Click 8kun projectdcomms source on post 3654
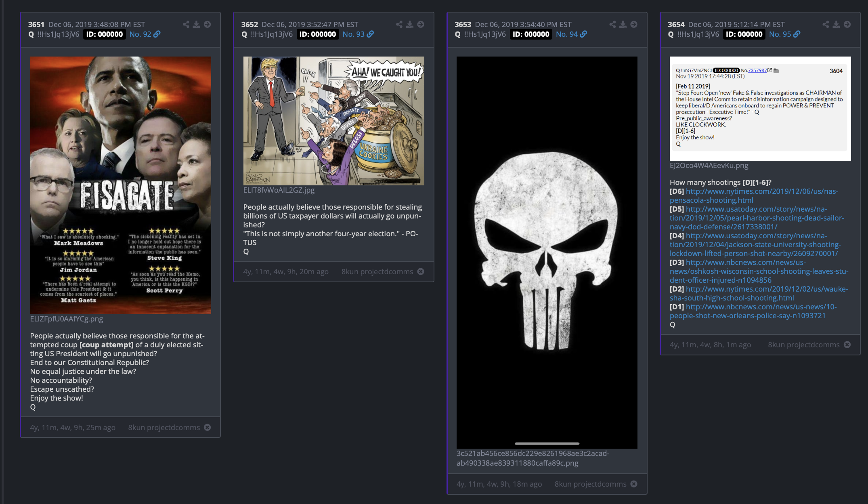This screenshot has height=504, width=868. [803, 344]
